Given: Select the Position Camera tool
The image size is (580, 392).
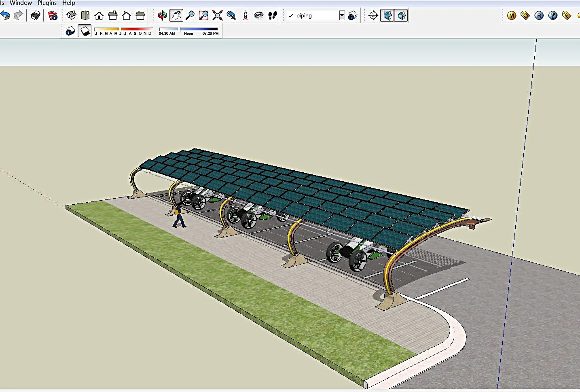Looking at the screenshot, I should [245, 16].
